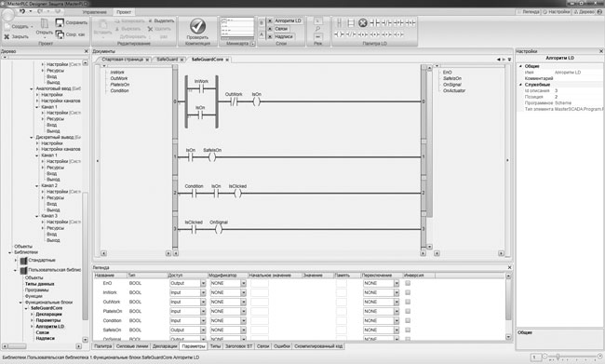Collapse the Дискретный вывод tree node
Screen dimensions: 605x364
pyautogui.click(x=32, y=137)
